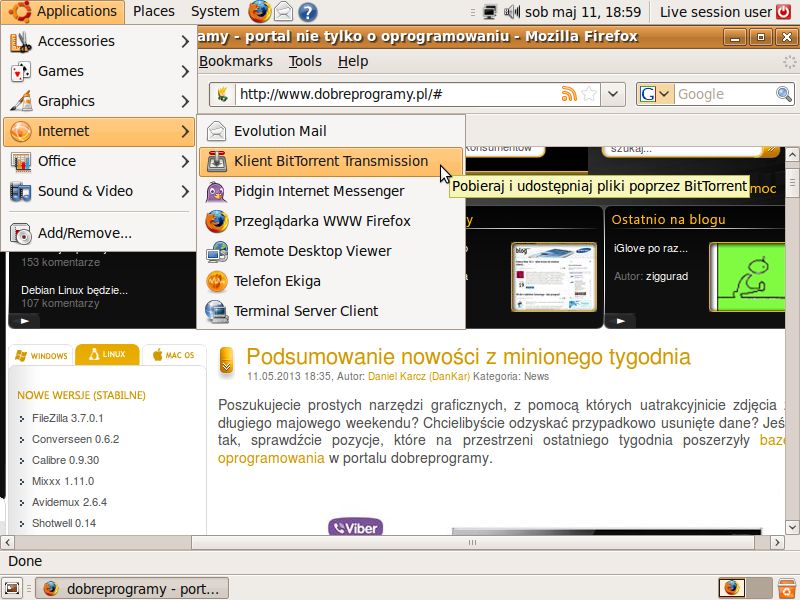Click the red power button icon
This screenshot has height=600, width=800.
pos(784,12)
